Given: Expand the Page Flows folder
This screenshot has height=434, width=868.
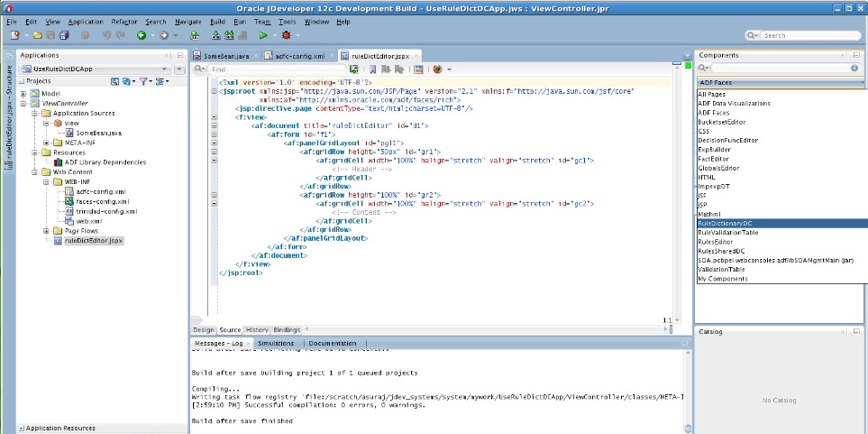Looking at the screenshot, I should click(47, 231).
